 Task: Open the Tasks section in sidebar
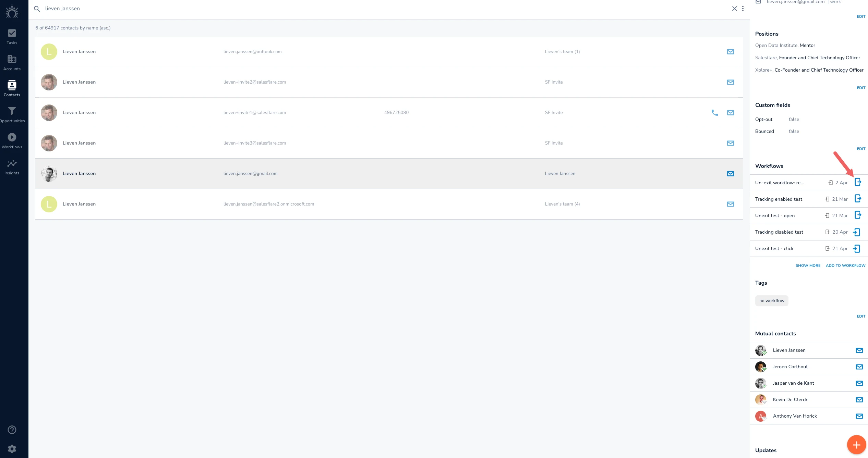[12, 37]
